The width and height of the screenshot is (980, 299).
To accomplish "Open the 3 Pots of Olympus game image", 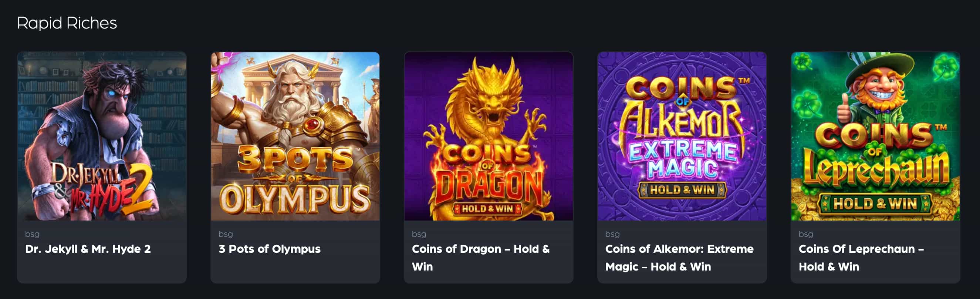I will click(x=295, y=136).
